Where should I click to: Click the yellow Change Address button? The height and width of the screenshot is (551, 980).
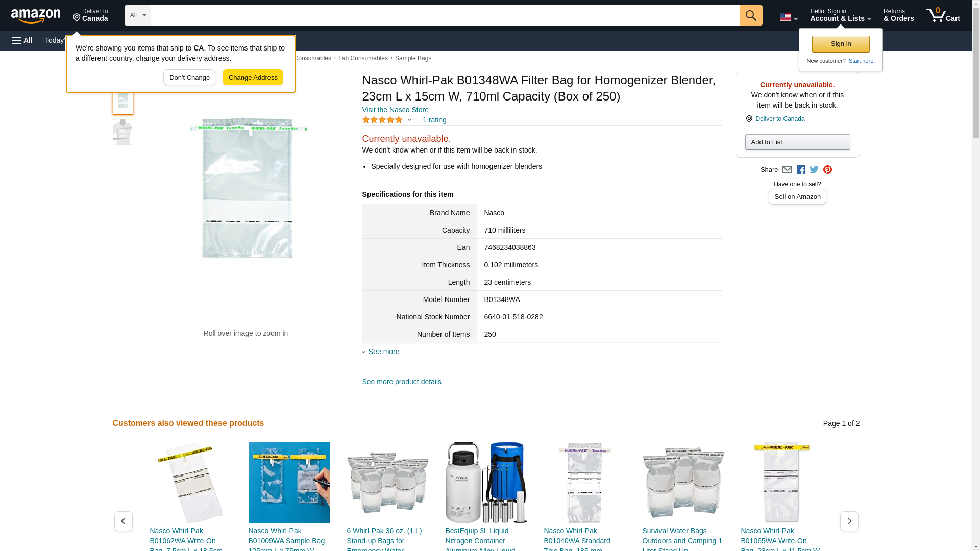pos(253,78)
